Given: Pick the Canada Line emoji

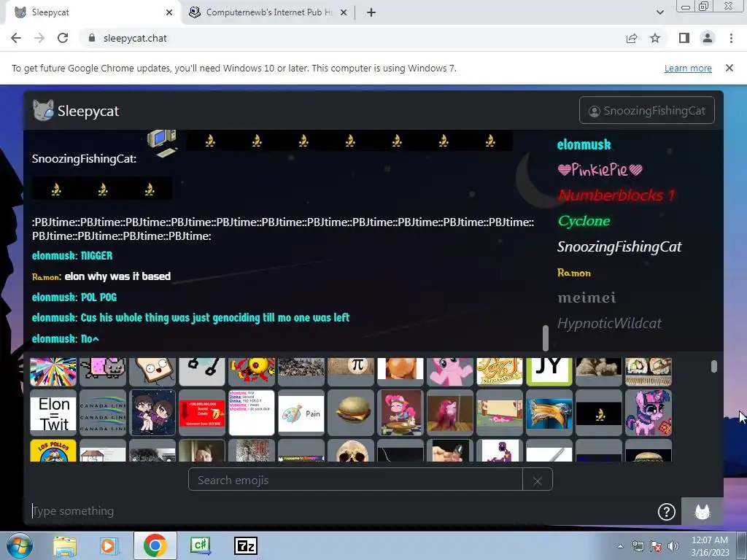Looking at the screenshot, I should [x=103, y=413].
